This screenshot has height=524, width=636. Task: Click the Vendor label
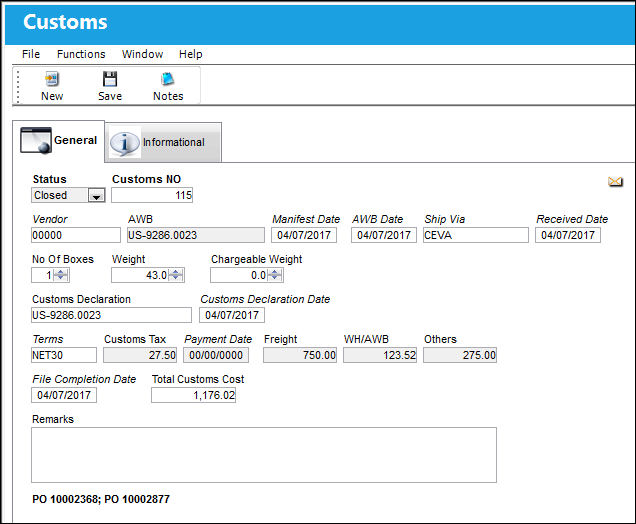point(50,219)
